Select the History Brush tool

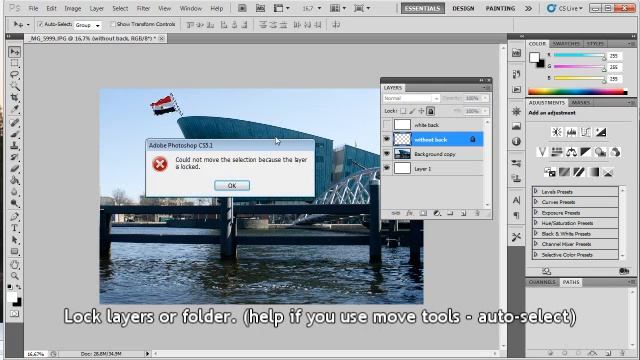coord(15,157)
